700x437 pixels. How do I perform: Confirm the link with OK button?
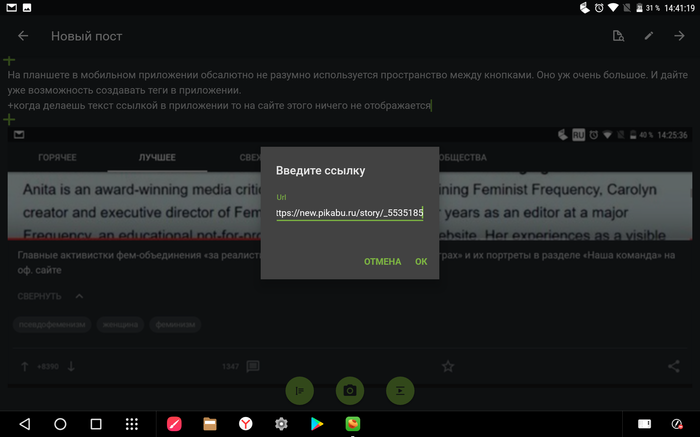coord(421,262)
